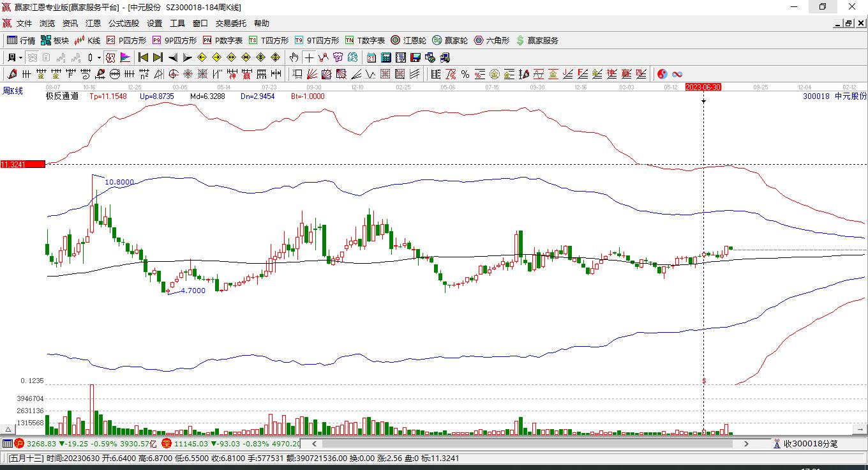
Task: Click the red-blue yin-yang icon
Action: tap(662, 74)
